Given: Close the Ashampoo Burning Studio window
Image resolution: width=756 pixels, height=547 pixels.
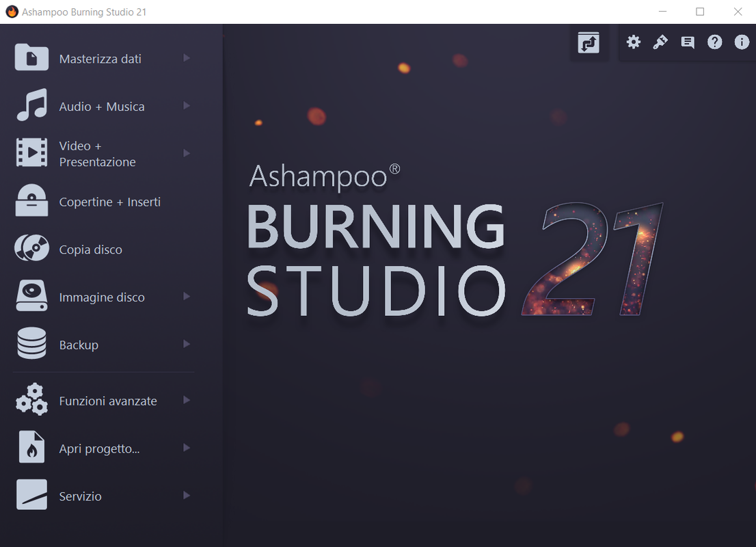Looking at the screenshot, I should click(738, 12).
